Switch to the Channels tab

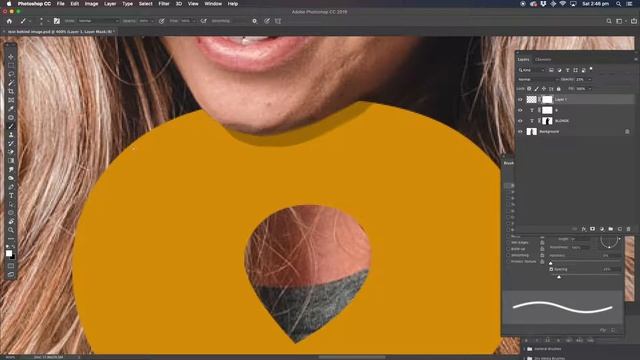(x=543, y=60)
